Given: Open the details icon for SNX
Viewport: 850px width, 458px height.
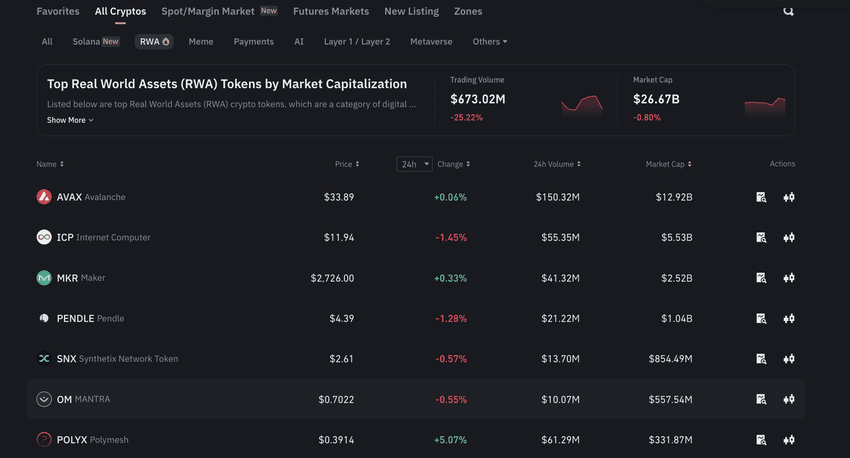Looking at the screenshot, I should [x=761, y=359].
